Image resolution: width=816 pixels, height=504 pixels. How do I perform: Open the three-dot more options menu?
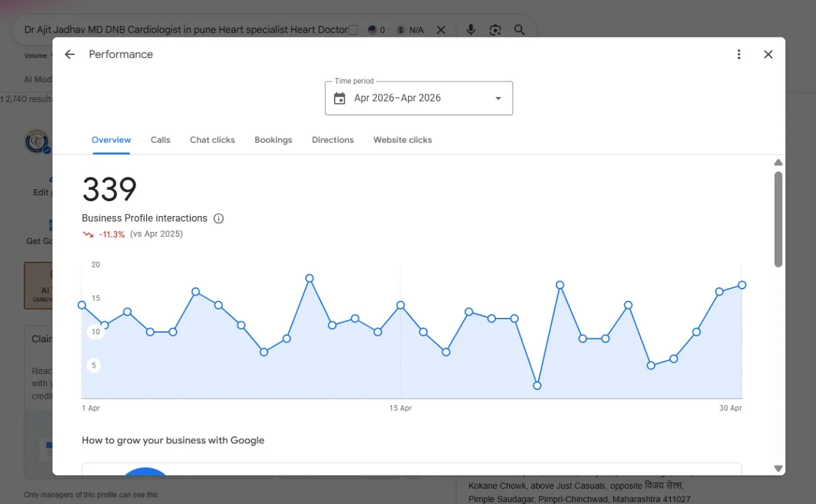tap(739, 54)
